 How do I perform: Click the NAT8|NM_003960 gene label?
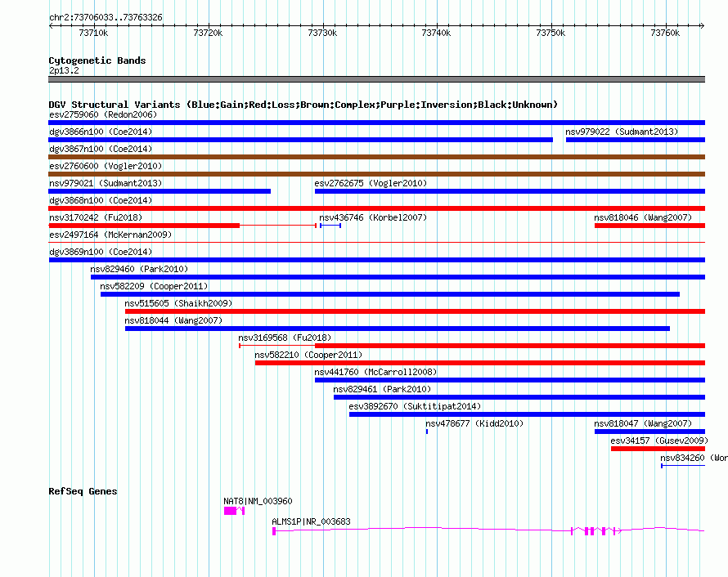click(258, 501)
